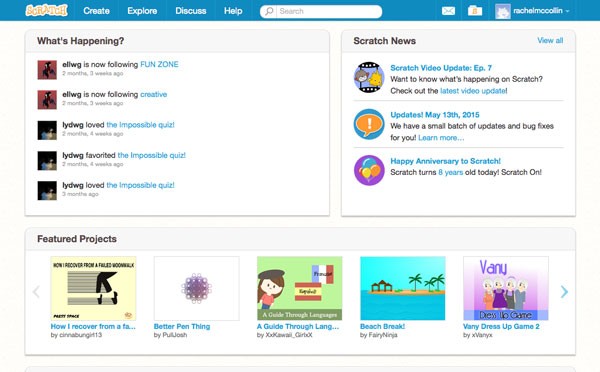Click the balloons anniversary icon
This screenshot has height=372, width=600.
pyautogui.click(x=369, y=170)
